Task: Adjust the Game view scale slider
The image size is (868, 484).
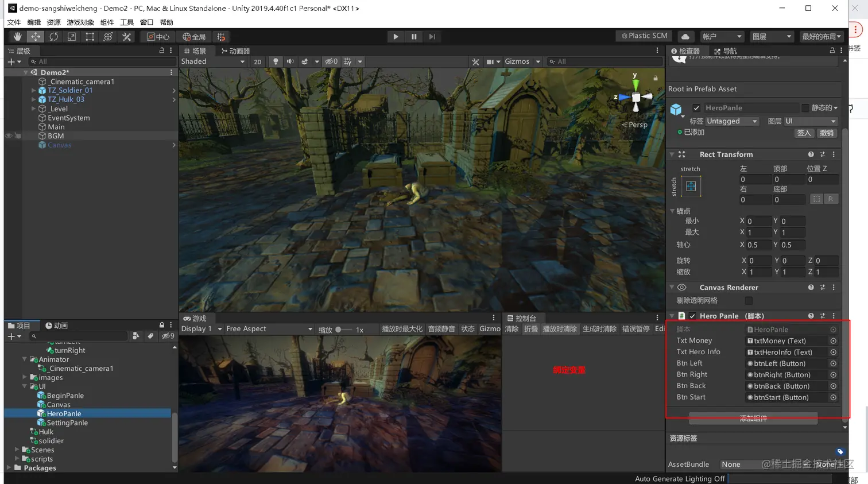Action: click(344, 330)
